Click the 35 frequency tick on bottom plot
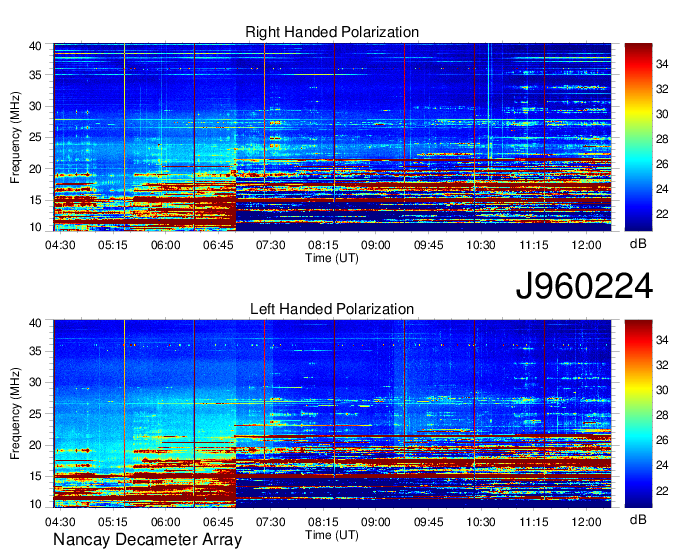 (x=35, y=351)
